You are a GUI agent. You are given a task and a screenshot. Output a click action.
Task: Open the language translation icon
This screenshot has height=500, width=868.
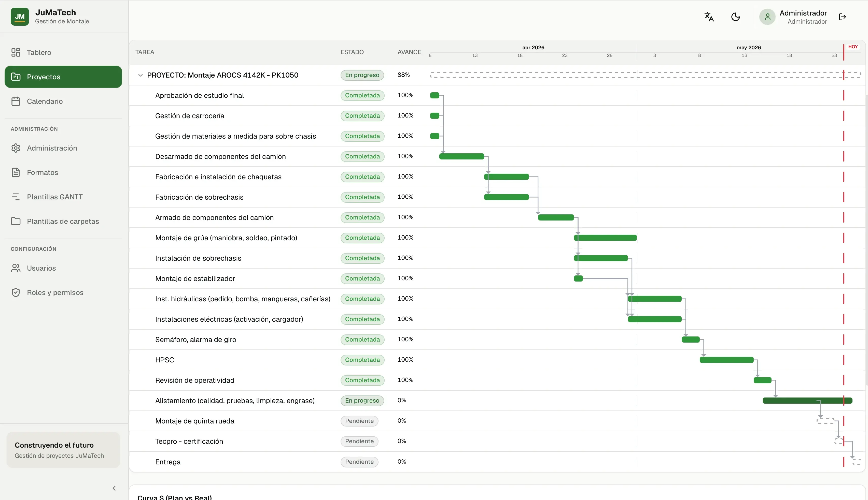click(x=709, y=17)
